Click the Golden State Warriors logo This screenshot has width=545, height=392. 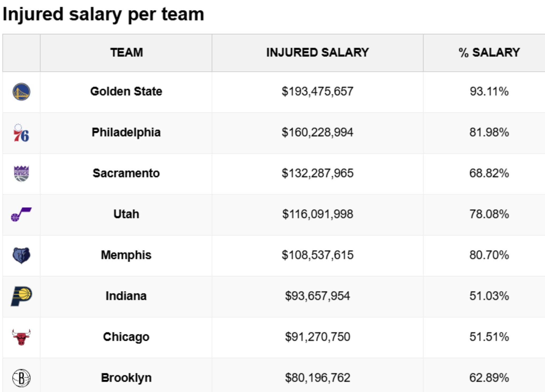(21, 92)
